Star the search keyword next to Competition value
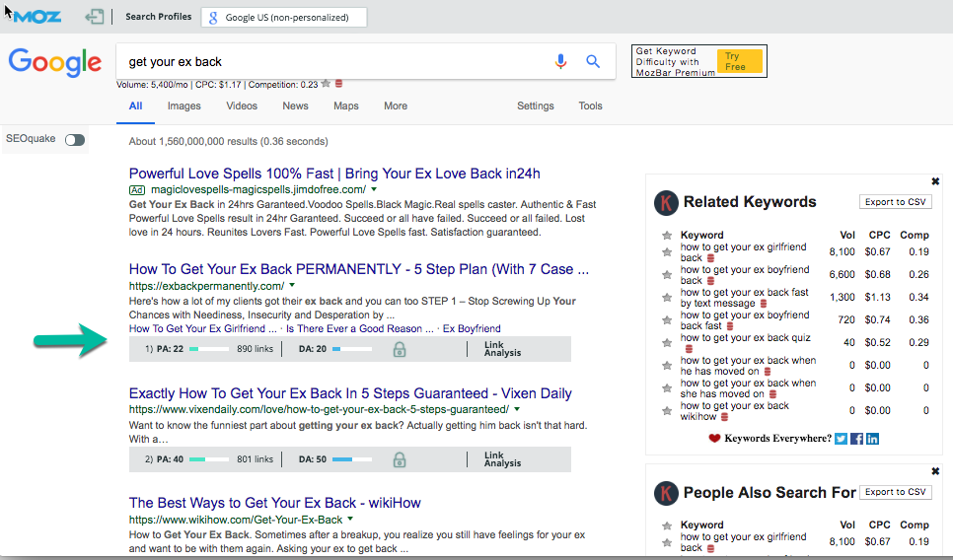Screen dimensions: 953x560 (326, 84)
